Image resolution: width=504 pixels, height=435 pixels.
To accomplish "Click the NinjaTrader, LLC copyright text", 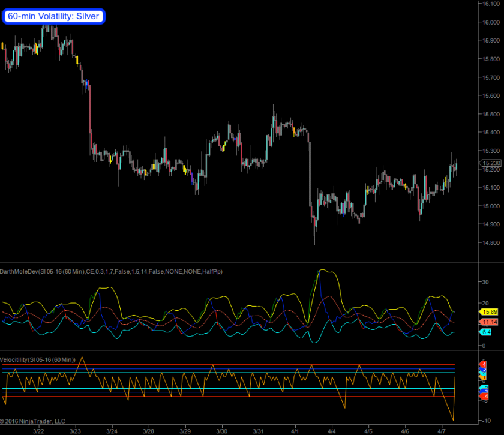I will pyautogui.click(x=33, y=421).
